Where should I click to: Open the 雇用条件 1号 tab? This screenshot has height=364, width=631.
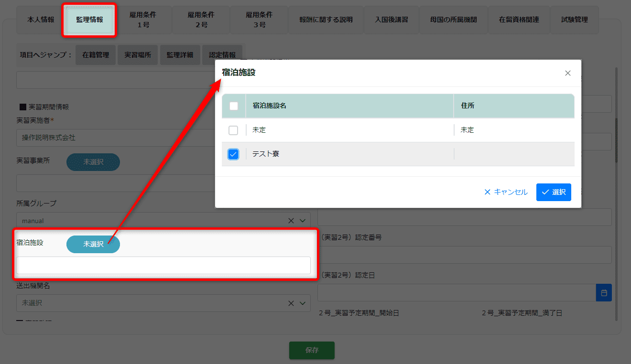(x=143, y=20)
